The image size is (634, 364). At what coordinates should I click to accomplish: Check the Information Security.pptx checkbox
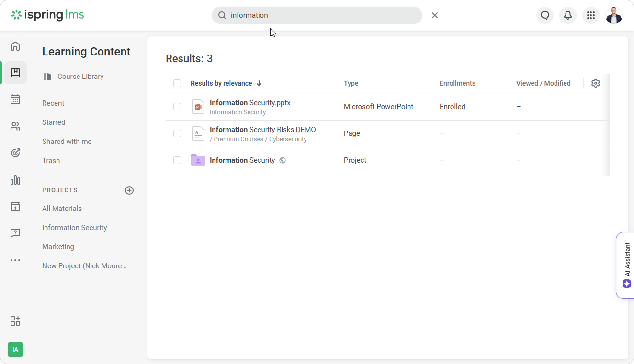(x=177, y=107)
